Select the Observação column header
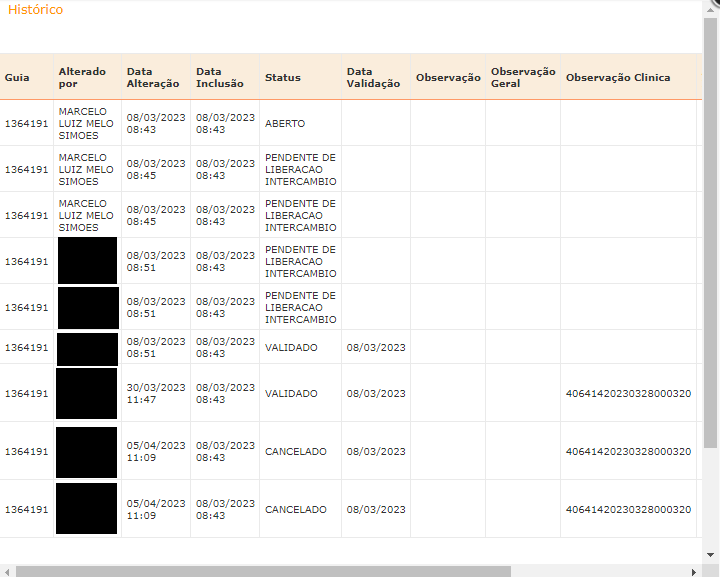Screen dimensions: 720x577 (448, 78)
